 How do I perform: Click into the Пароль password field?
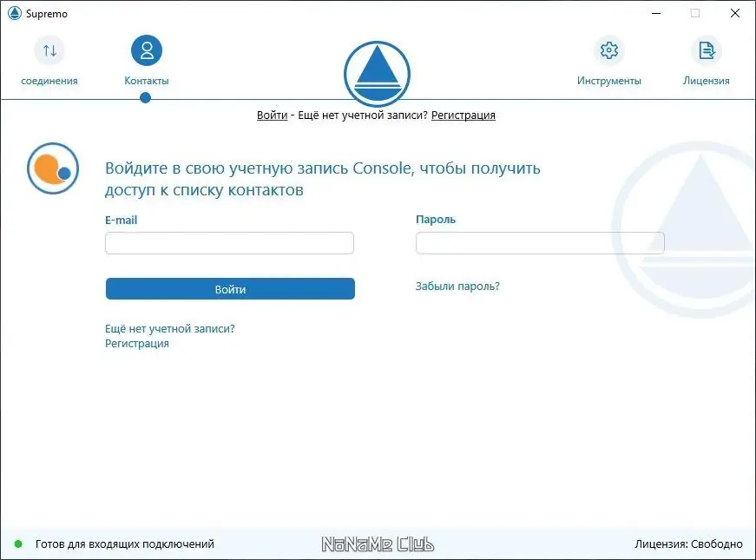coord(540,242)
